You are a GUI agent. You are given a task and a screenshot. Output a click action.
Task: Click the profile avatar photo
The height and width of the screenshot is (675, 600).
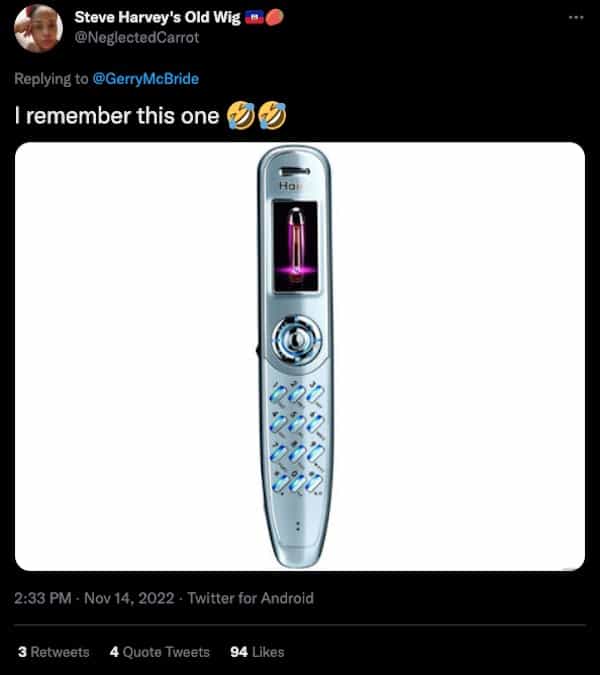coord(38,28)
